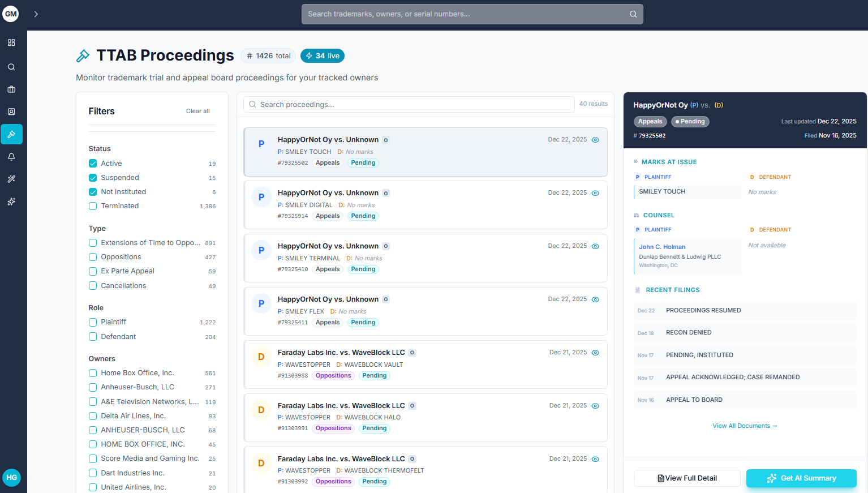Click the O badge next to SMILEY TOUCH title
Screen dimensions: 868x493
[x=386, y=140]
